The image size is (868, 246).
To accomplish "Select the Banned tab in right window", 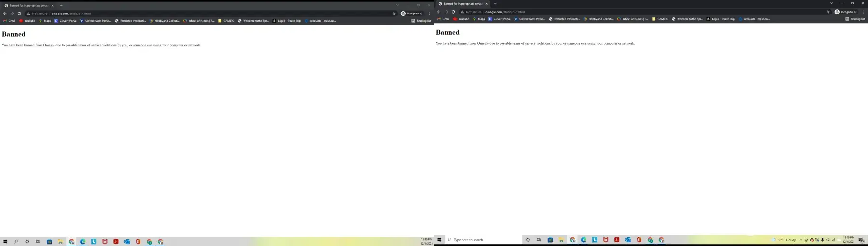I will pos(463,3).
